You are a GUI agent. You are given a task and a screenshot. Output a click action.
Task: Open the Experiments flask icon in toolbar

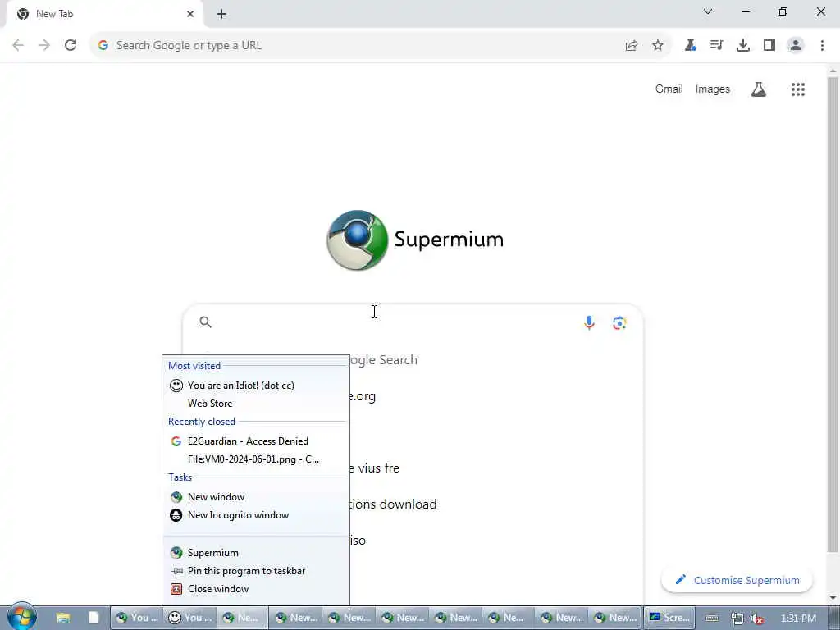pyautogui.click(x=690, y=46)
